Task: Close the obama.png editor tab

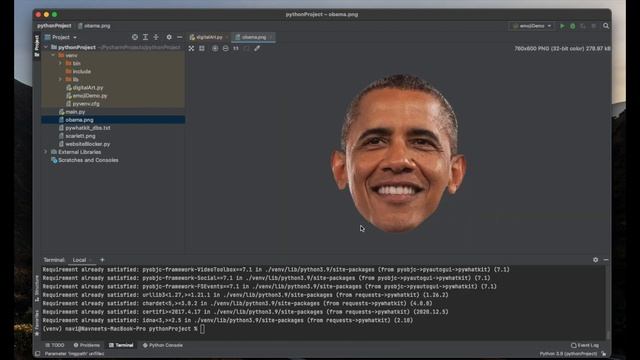Action: pos(271,37)
